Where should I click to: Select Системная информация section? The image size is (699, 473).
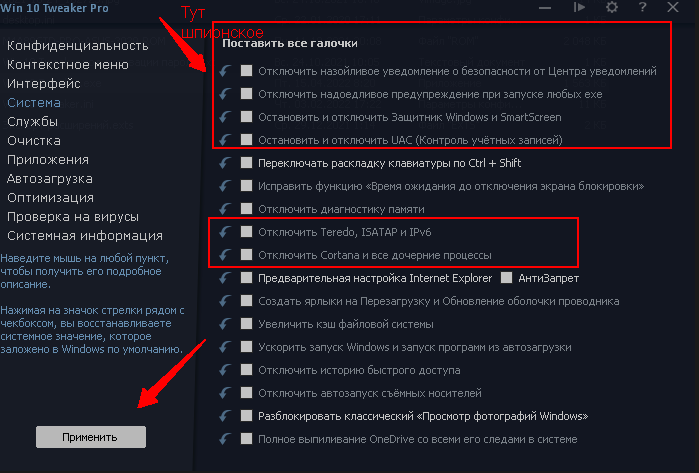[85, 236]
